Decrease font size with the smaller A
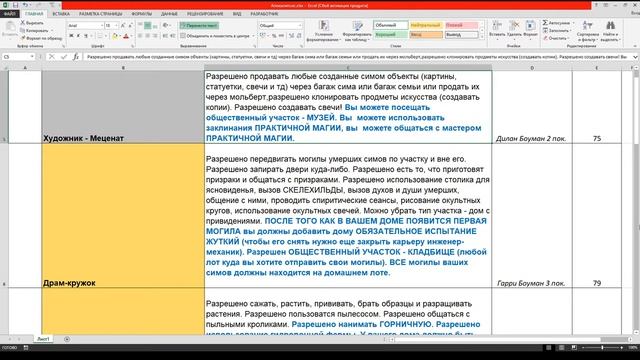 [x=131, y=25]
